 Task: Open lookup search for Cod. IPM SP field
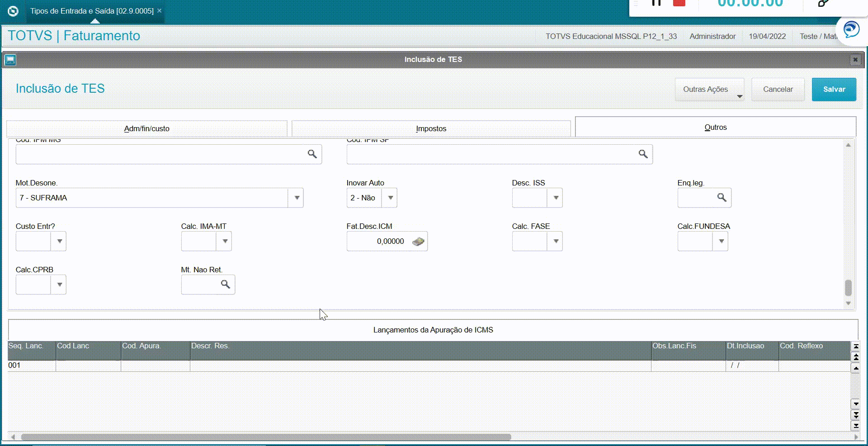[x=643, y=154]
